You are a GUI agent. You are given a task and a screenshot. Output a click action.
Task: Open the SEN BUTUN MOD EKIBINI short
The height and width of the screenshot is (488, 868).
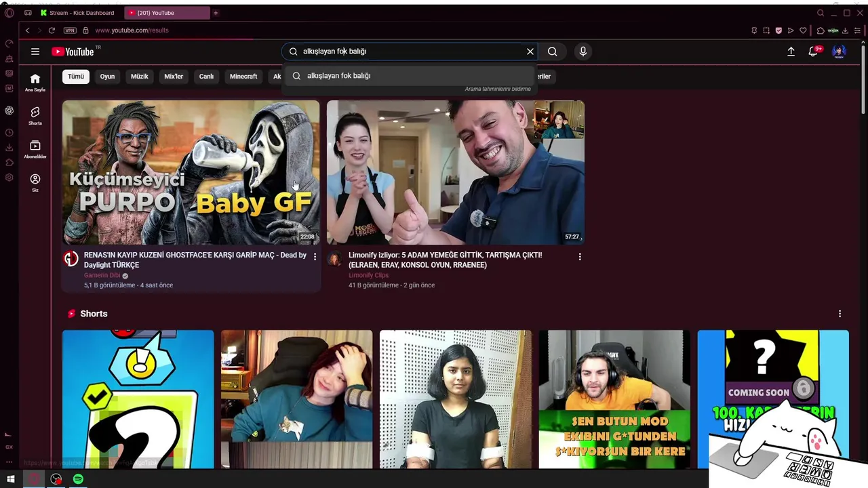pos(614,399)
